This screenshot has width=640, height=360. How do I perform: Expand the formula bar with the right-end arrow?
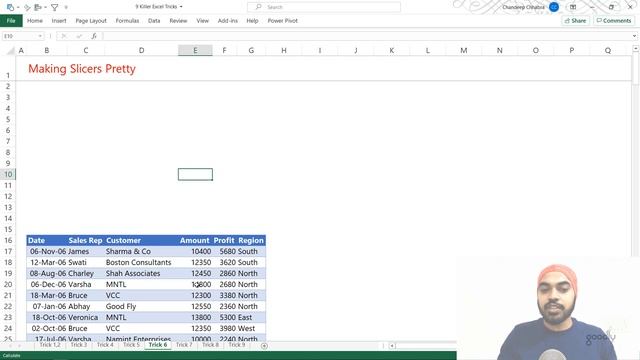coord(634,36)
